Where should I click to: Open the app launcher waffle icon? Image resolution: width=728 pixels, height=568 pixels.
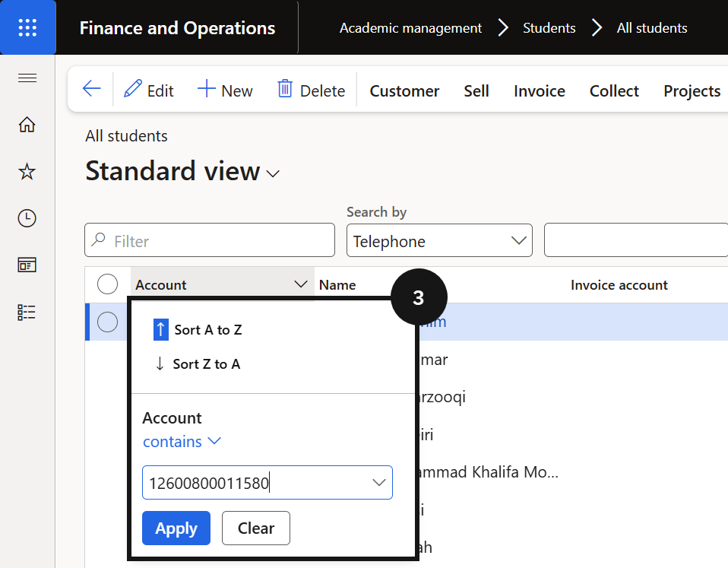click(27, 27)
